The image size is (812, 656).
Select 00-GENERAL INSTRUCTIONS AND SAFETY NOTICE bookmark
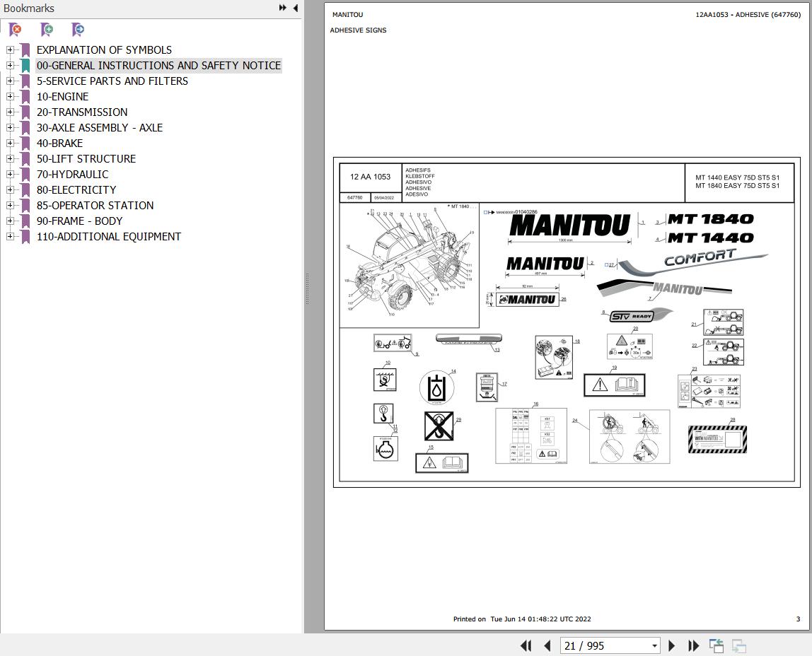pos(158,66)
